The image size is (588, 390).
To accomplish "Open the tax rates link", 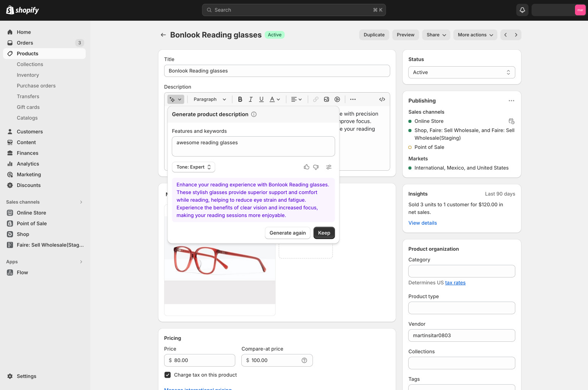I will point(455,283).
